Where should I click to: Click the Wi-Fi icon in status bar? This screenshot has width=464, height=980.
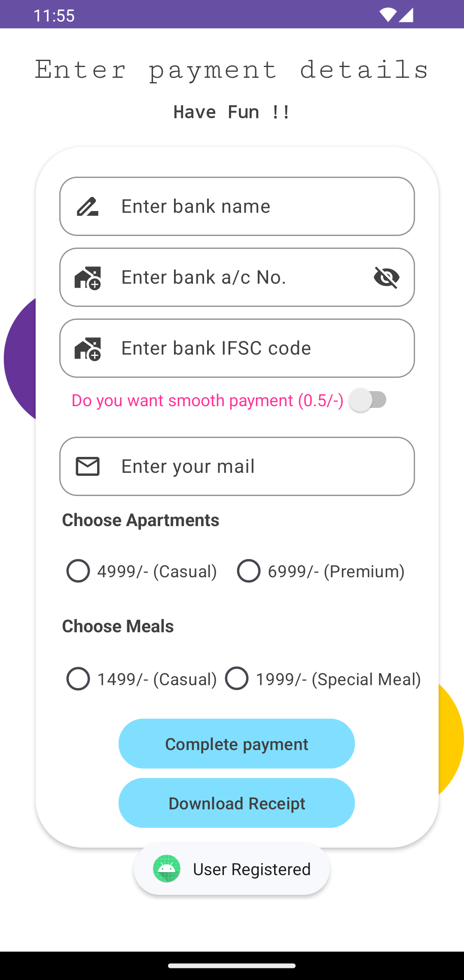(388, 15)
